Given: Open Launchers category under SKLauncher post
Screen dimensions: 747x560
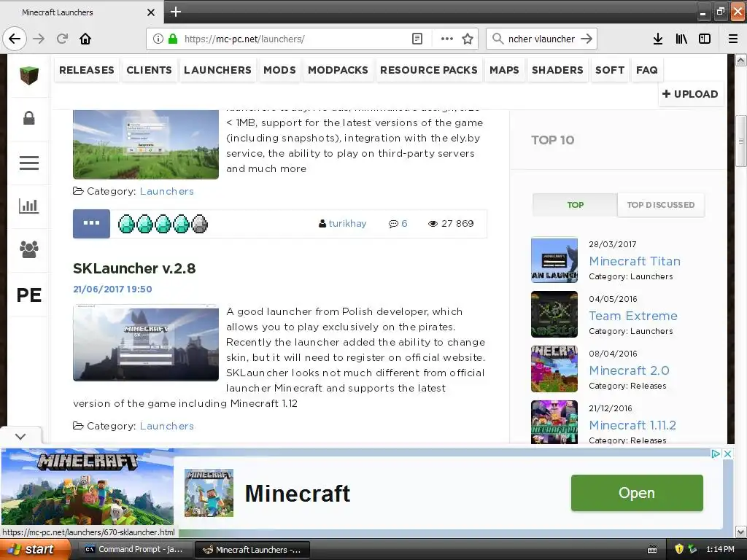Looking at the screenshot, I should tap(167, 426).
